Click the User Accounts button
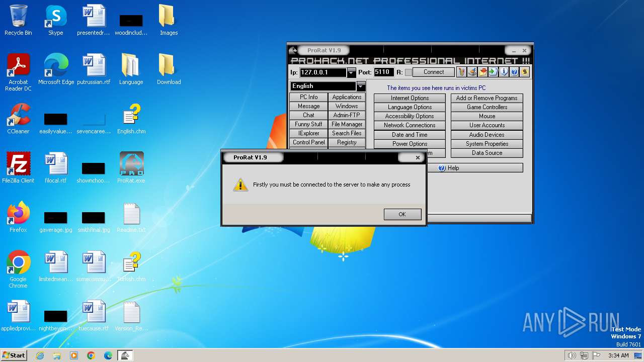 (x=487, y=126)
